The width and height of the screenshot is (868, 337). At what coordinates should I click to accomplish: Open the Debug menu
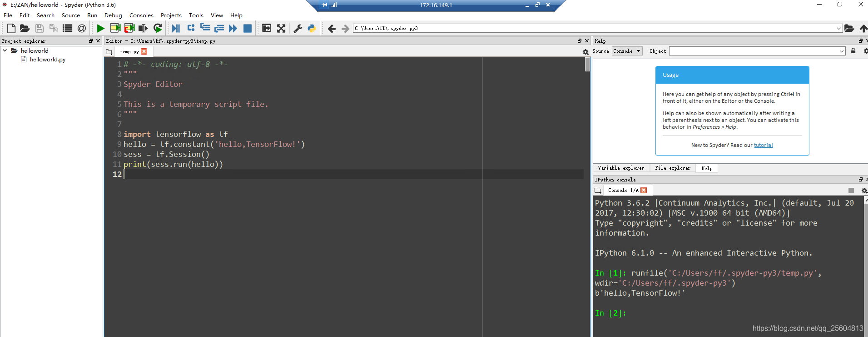click(113, 15)
